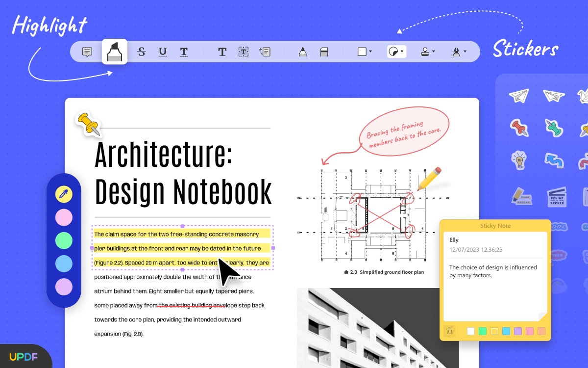
Task: Select the paper plane sticker
Action: pyautogui.click(x=519, y=96)
